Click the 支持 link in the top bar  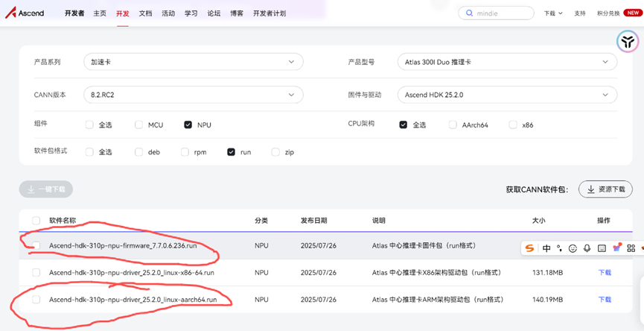click(x=579, y=13)
